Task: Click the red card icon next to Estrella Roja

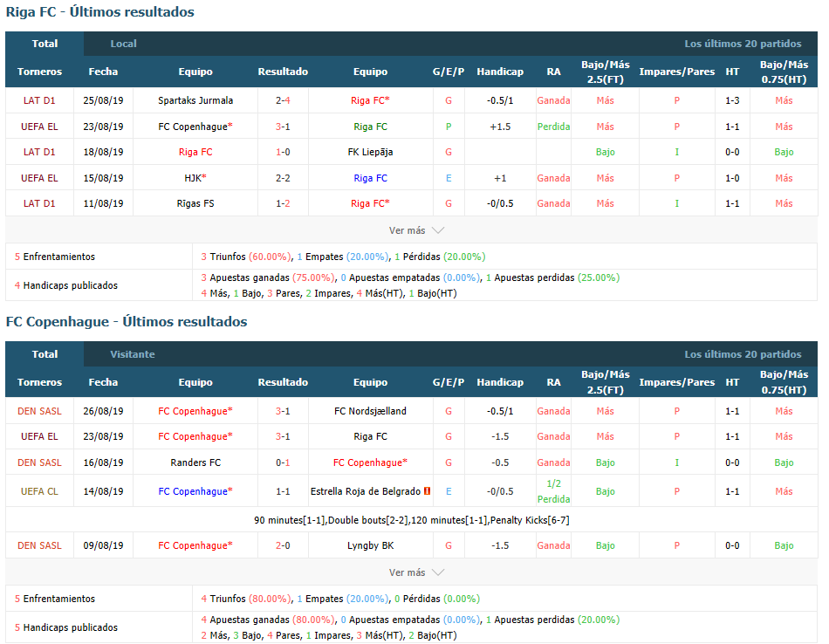Action: (x=428, y=491)
